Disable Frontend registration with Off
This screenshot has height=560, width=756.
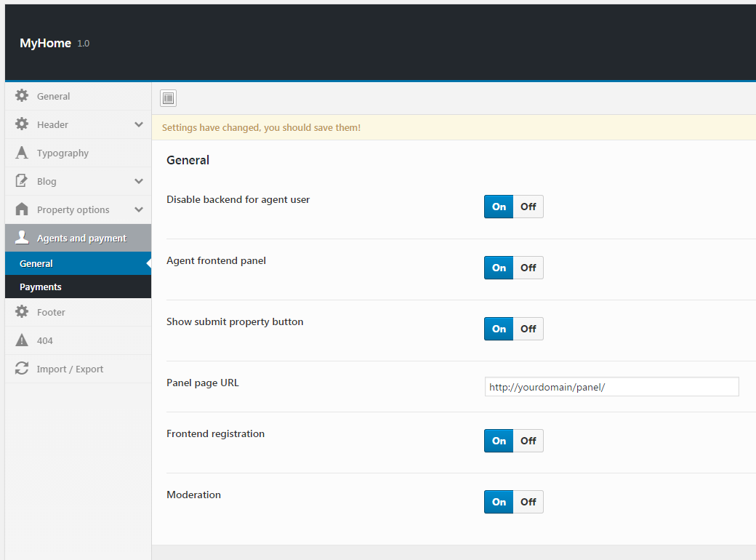(528, 441)
